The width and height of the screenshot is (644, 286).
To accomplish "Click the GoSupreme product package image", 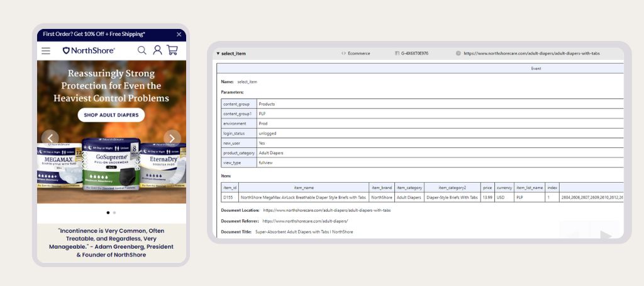I will coord(110,165).
